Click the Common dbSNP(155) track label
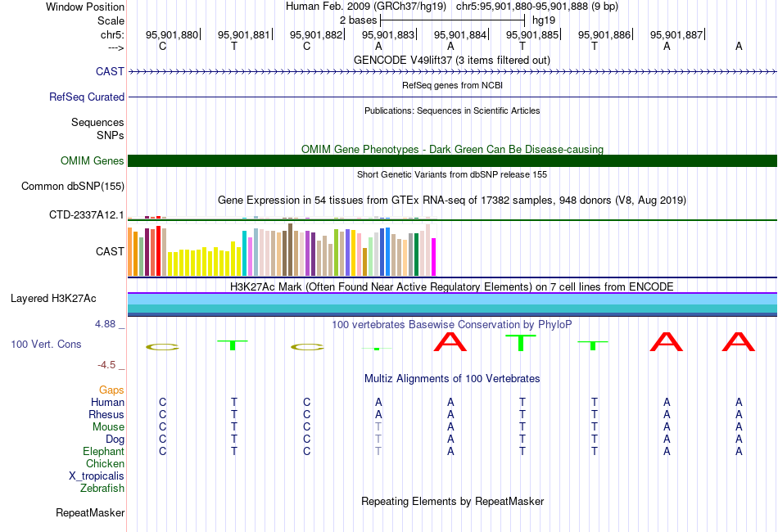The image size is (778, 532). (x=72, y=186)
